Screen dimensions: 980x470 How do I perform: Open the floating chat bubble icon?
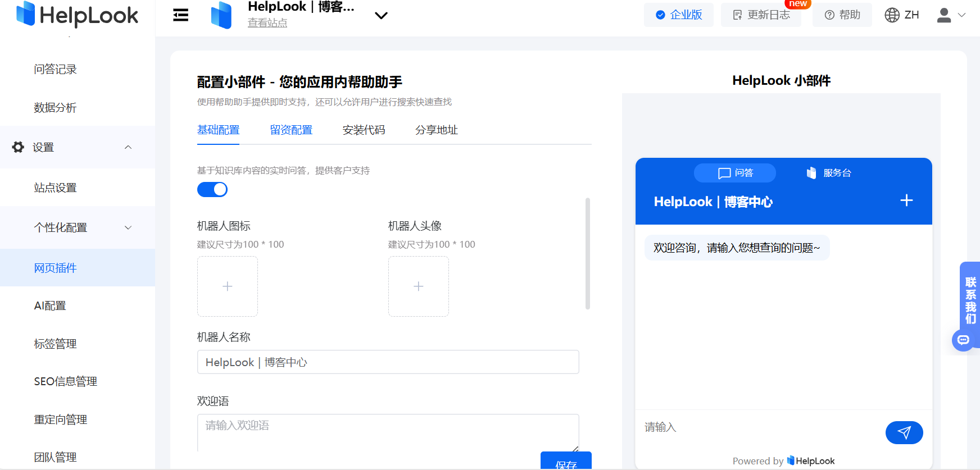(x=963, y=340)
